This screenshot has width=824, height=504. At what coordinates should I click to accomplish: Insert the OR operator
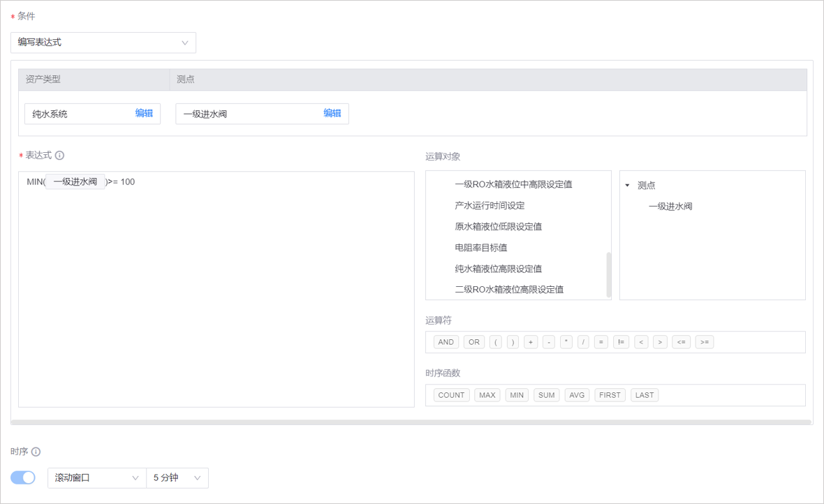(x=474, y=342)
